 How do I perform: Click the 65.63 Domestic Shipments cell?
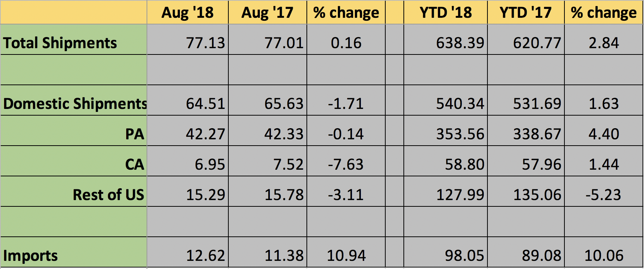pyautogui.click(x=284, y=103)
